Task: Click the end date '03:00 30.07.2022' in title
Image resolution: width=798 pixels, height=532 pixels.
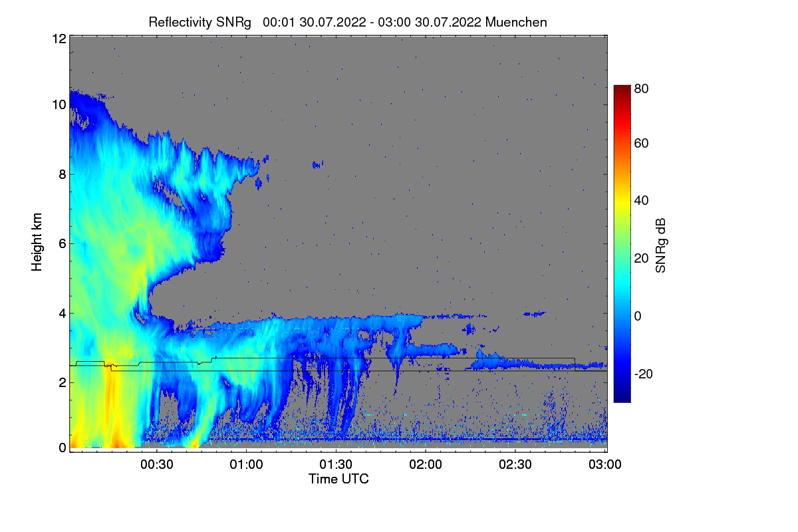Action: (430, 22)
